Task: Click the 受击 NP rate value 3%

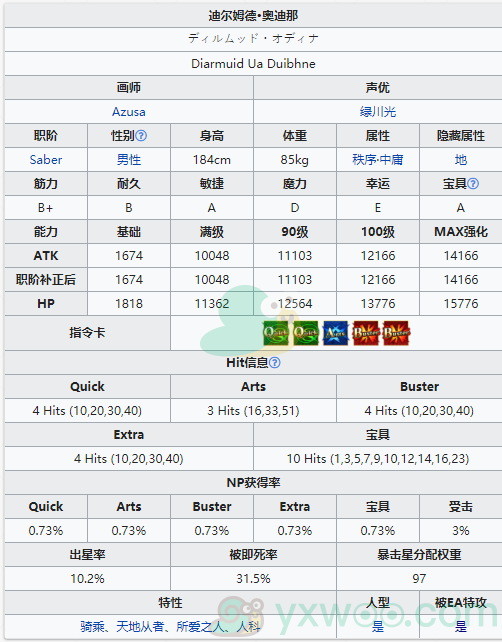Action: 461,531
